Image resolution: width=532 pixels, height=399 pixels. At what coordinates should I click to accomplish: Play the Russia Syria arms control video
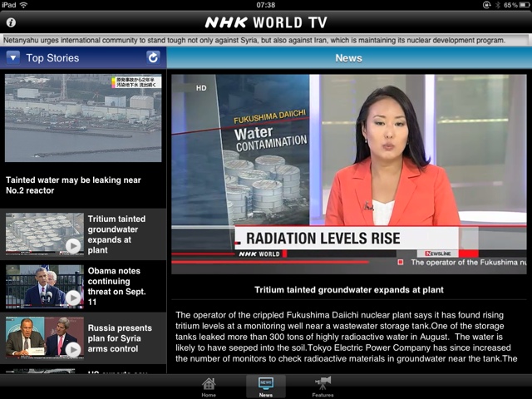(73, 349)
